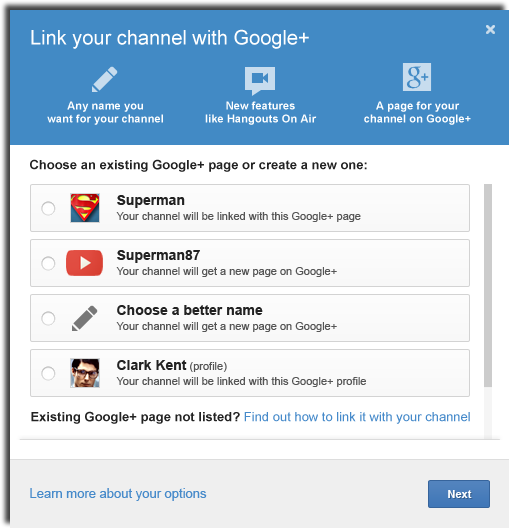Click the Clark Kent (profile) title text
509x528 pixels.
coord(172,365)
